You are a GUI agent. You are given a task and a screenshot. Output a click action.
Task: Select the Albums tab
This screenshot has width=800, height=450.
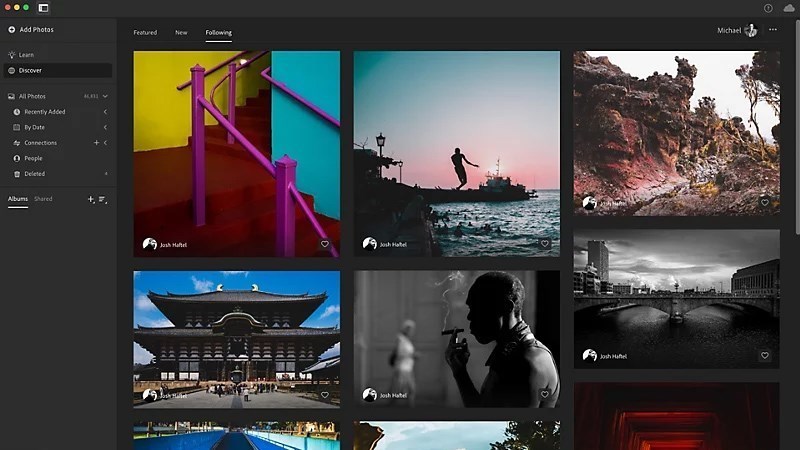click(18, 199)
